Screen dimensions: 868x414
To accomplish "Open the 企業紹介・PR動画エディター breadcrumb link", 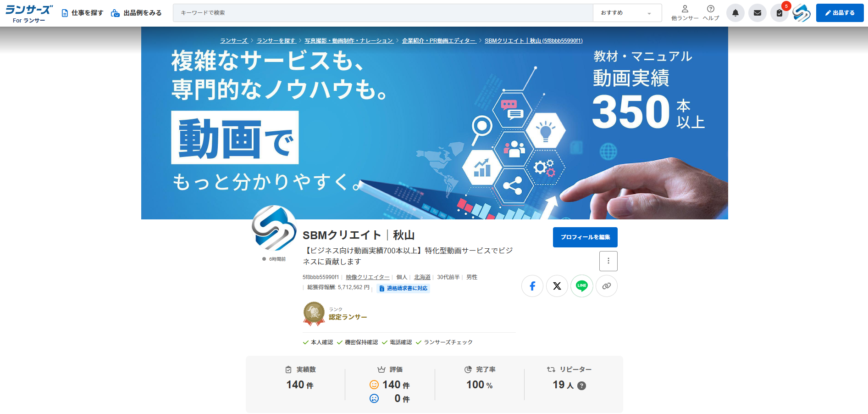I will tap(439, 41).
